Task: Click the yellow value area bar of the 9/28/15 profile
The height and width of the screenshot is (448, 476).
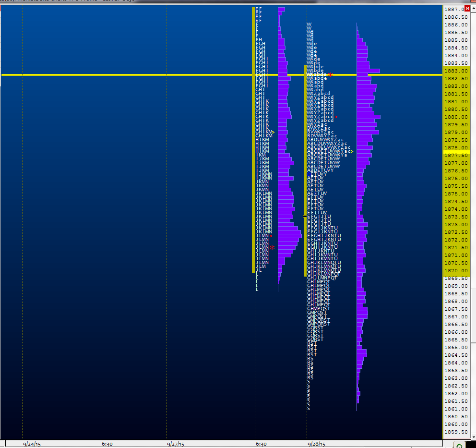Action: click(305, 170)
